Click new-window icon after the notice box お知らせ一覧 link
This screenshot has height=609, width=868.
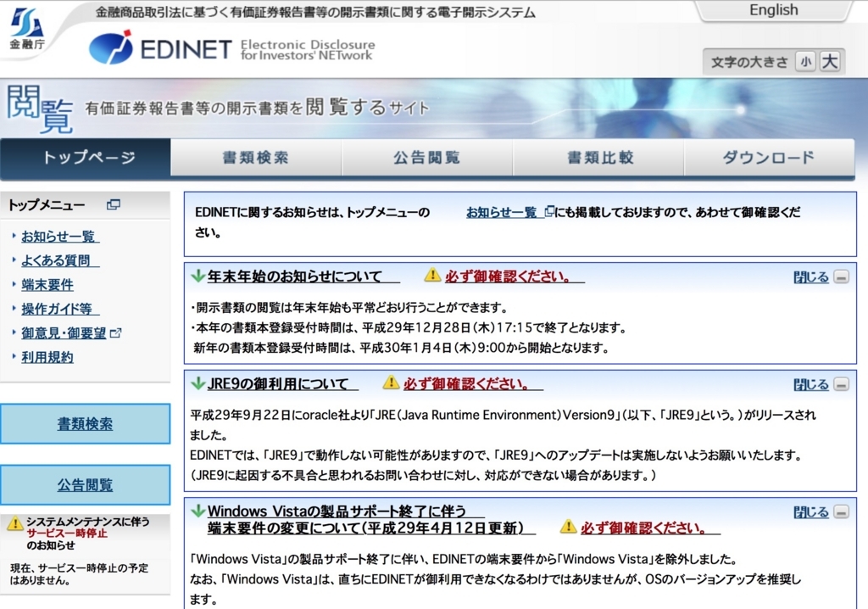click(549, 212)
